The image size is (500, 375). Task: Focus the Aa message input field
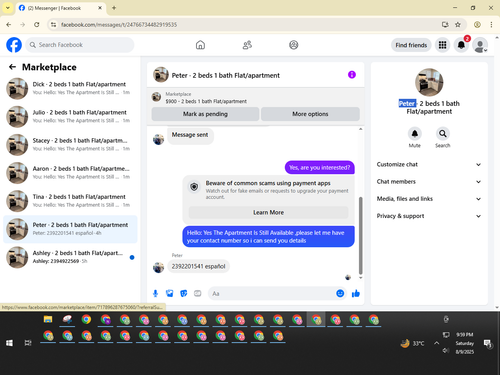point(272,293)
